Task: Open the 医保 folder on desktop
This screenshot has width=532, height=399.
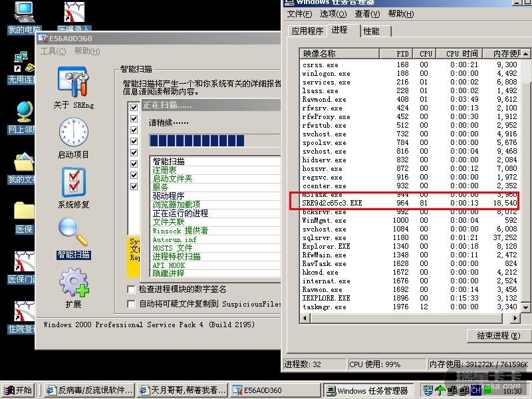Action: pos(24,211)
